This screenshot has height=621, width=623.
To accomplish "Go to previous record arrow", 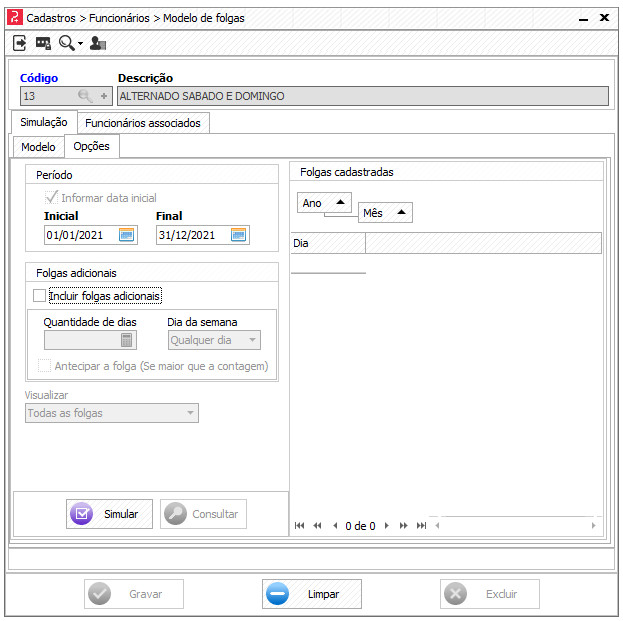I will (x=335, y=526).
